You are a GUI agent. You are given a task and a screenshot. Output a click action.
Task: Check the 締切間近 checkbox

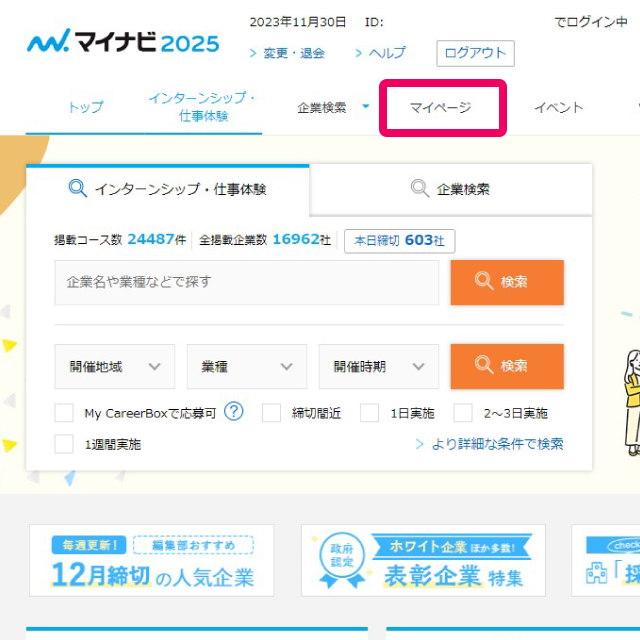coord(271,413)
